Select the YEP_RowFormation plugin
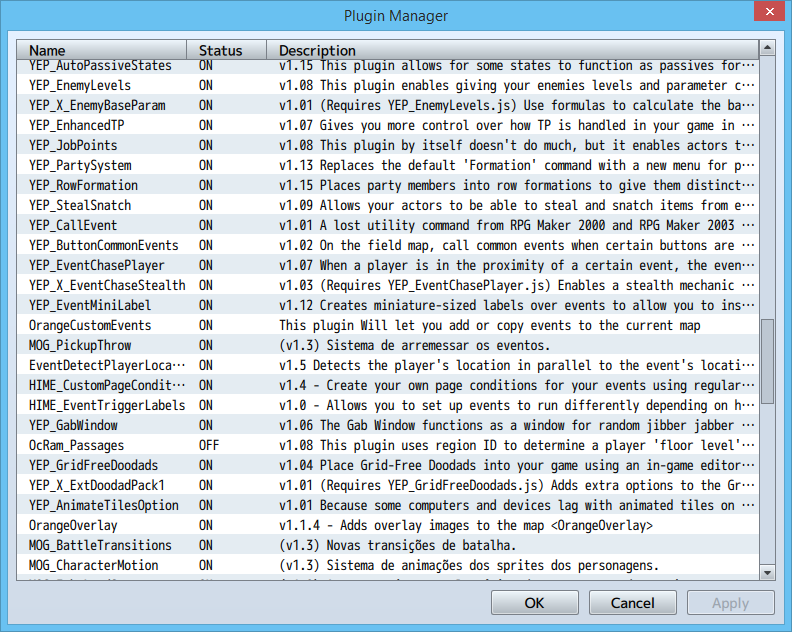Image resolution: width=792 pixels, height=632 pixels. [x=388, y=185]
